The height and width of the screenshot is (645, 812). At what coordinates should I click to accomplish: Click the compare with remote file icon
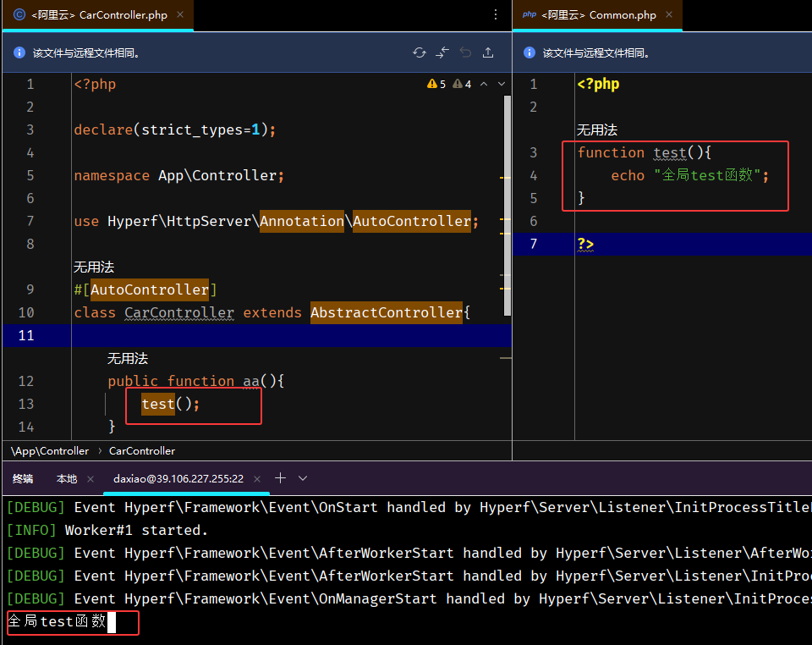pos(442,52)
